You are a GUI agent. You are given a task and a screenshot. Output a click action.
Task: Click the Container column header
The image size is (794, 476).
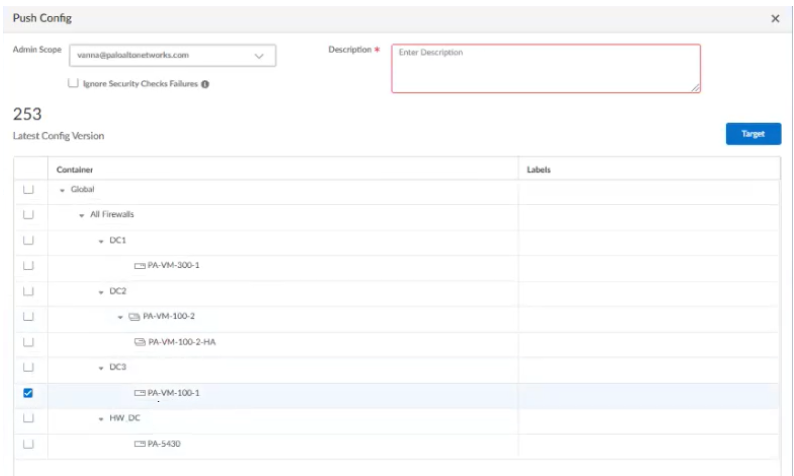(74, 170)
